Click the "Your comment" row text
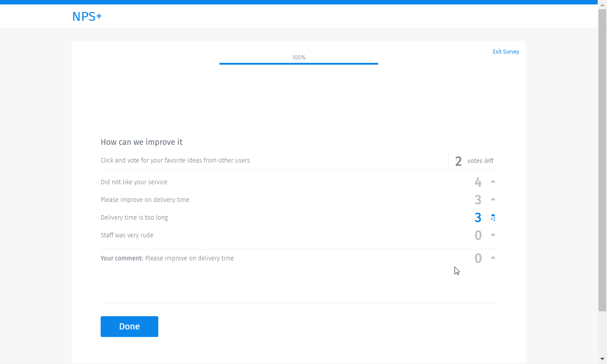 pyautogui.click(x=167, y=258)
